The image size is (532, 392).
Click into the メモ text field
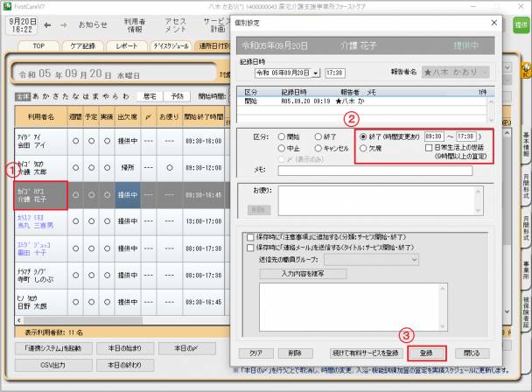tap(374, 170)
